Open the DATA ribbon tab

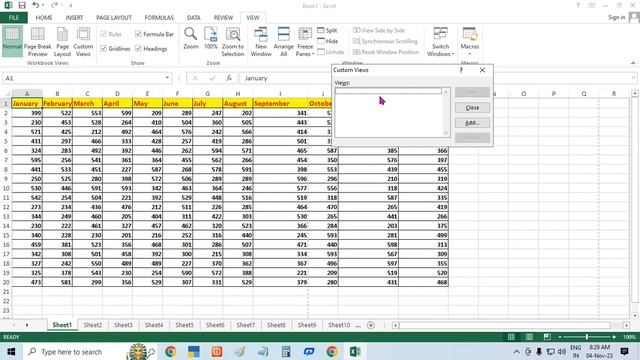[193, 18]
